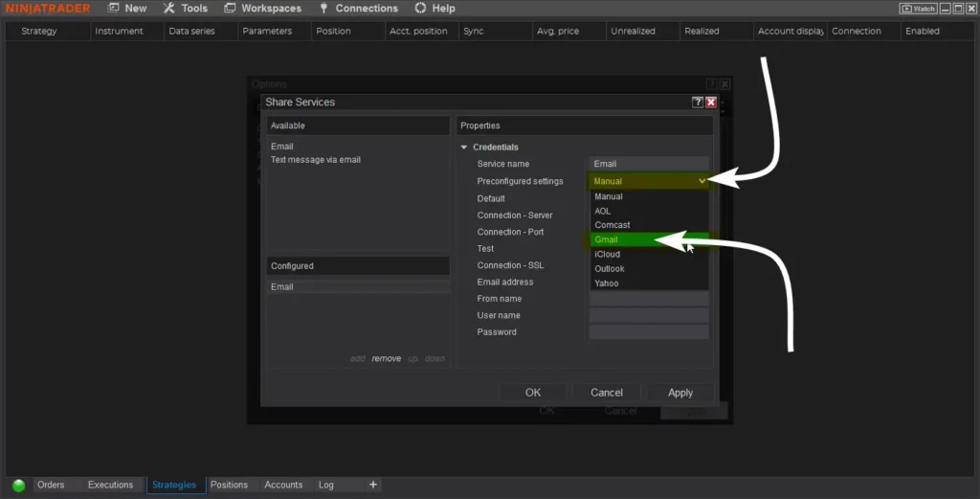Viewport: 980px width, 499px height.
Task: Switch to the Positions tab
Action: click(x=229, y=485)
